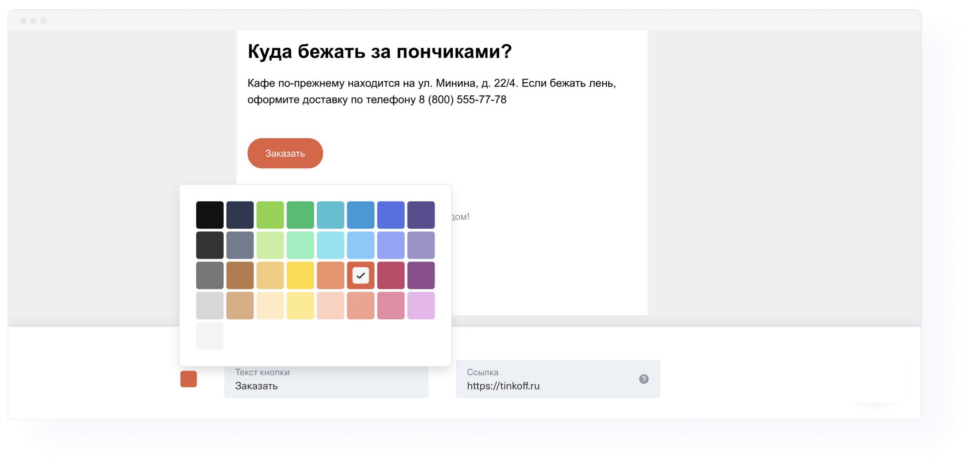Pick the pale lime green swatch
Screen dimensions: 980x469
pos(270,245)
